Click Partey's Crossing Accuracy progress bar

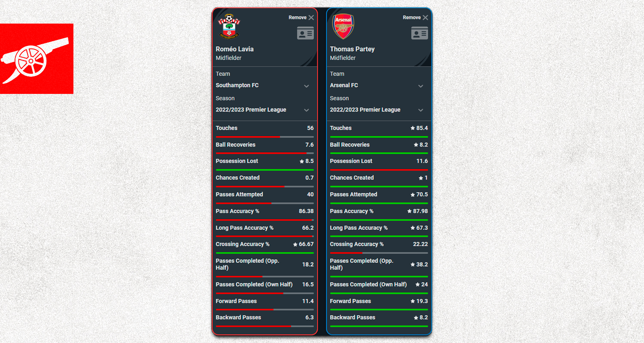(379, 253)
